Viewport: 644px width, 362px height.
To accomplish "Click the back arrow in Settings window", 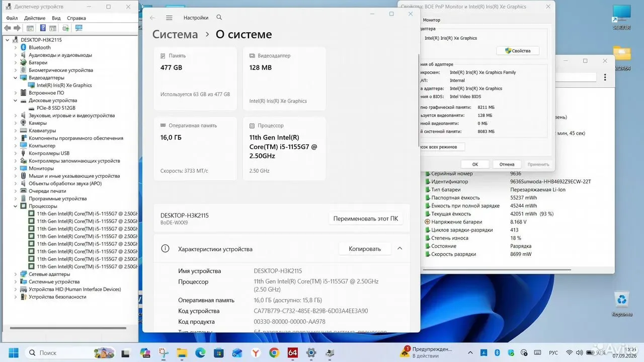I will tap(152, 18).
